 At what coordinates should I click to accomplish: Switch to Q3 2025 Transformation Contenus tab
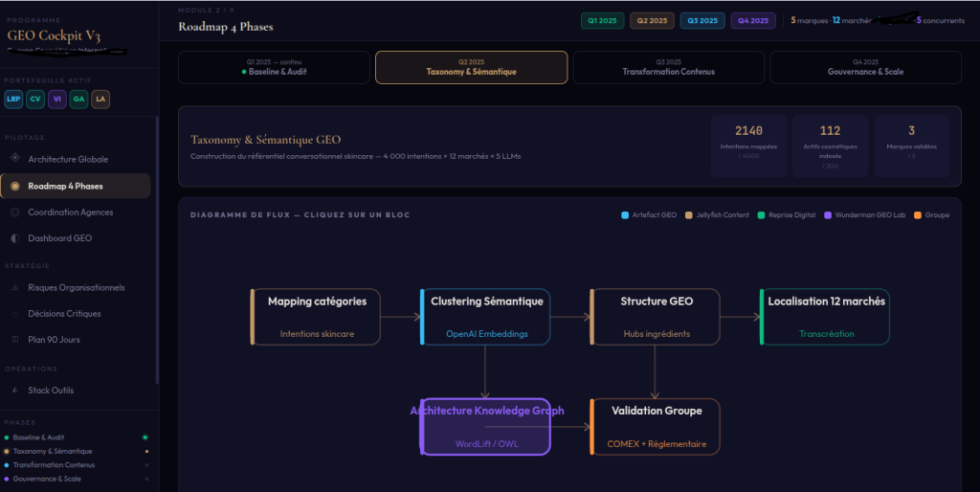point(668,67)
